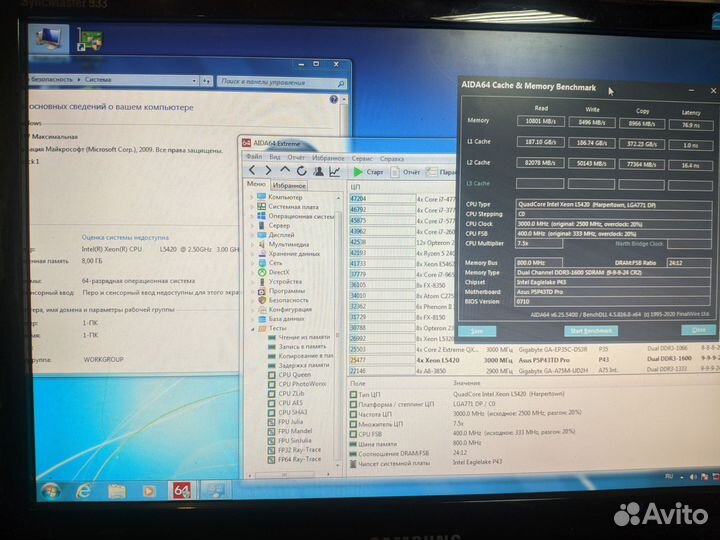
Task: Expand the Сеть tree node arrow
Action: pos(252,263)
